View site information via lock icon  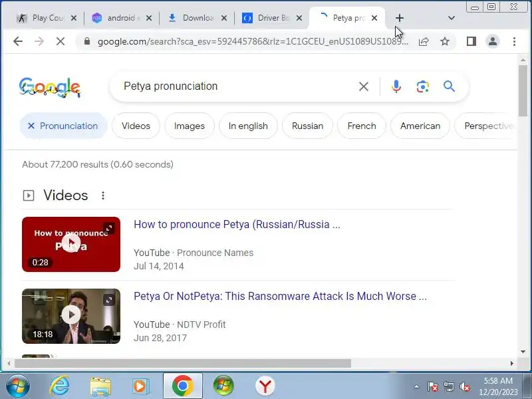87,41
